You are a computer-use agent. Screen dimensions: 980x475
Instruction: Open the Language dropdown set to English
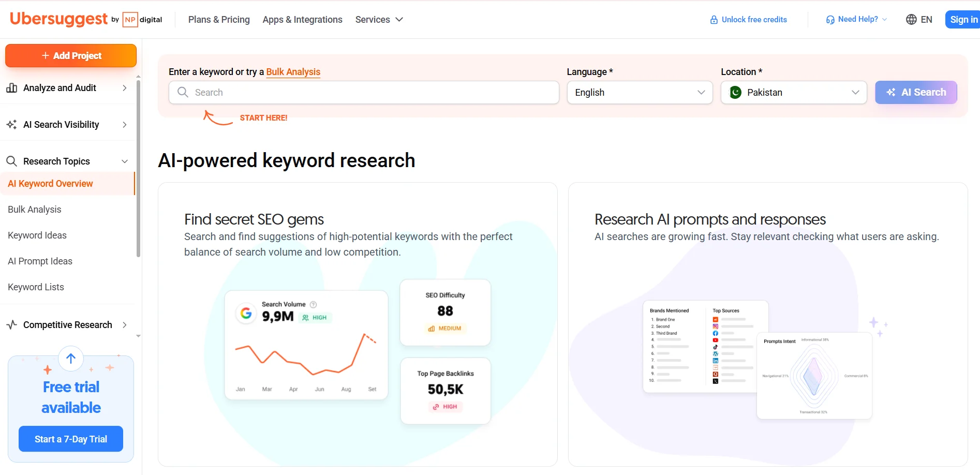pos(640,93)
